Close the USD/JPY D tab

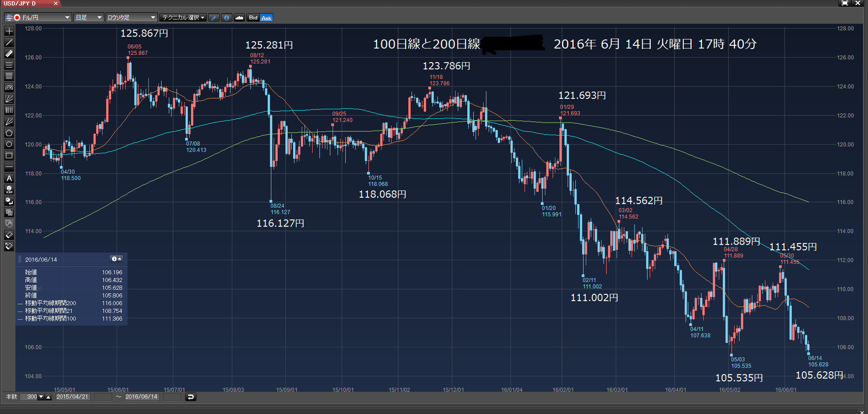click(56, 3)
